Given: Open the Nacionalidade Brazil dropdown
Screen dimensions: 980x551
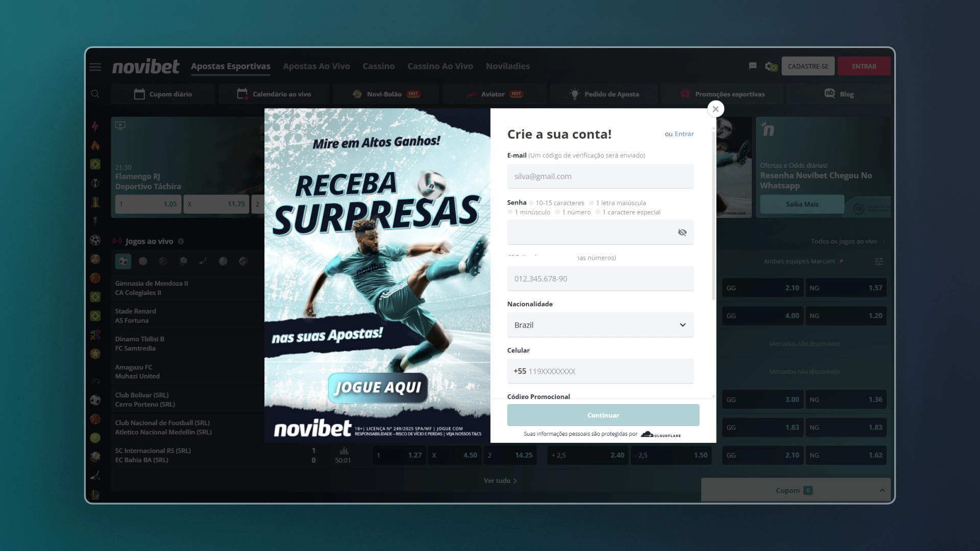Looking at the screenshot, I should coord(600,325).
